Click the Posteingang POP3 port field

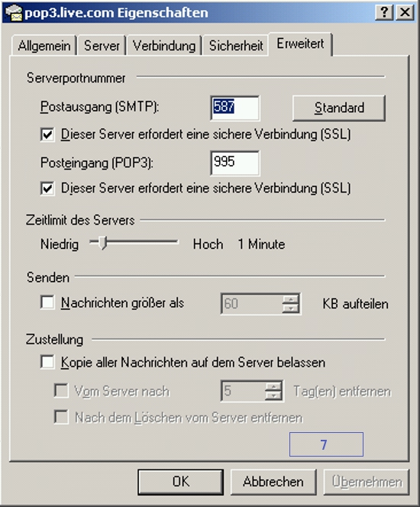tap(234, 163)
